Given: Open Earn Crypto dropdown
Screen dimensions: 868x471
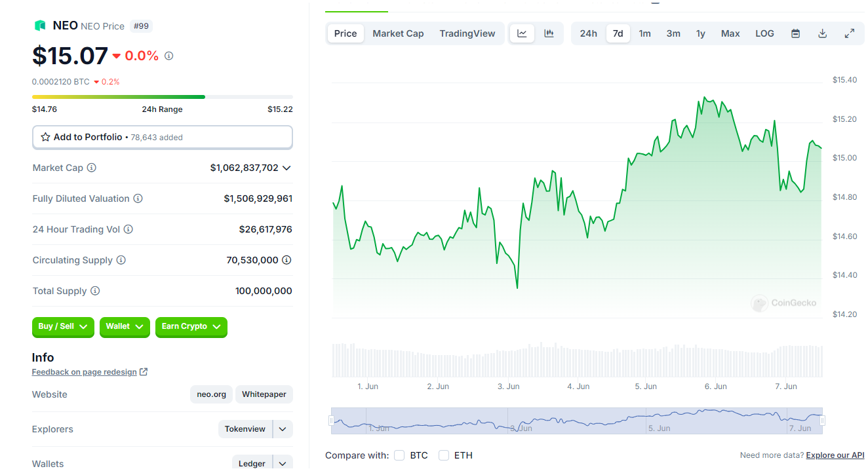Looking at the screenshot, I should (191, 327).
